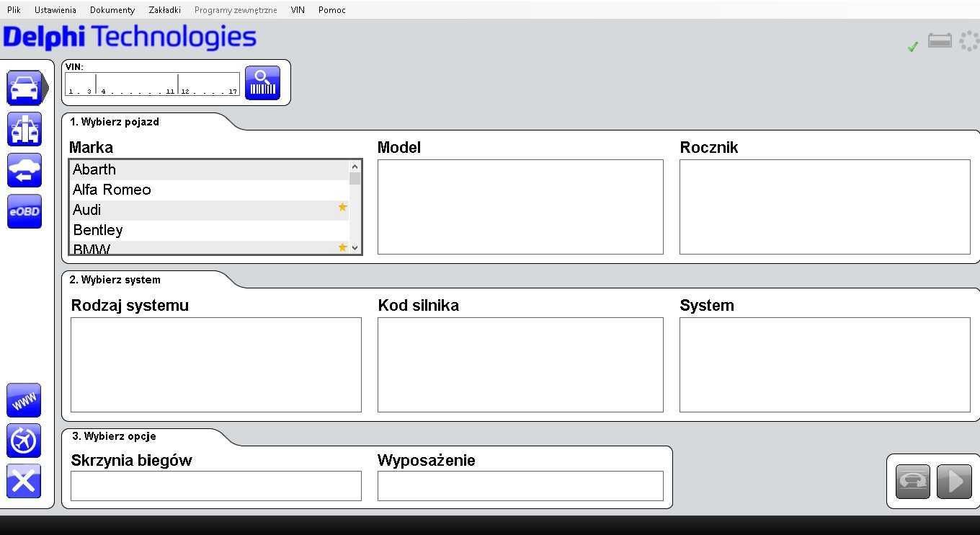Select Abarth in the Marka list
This screenshot has width=980, height=535.
pyautogui.click(x=210, y=169)
